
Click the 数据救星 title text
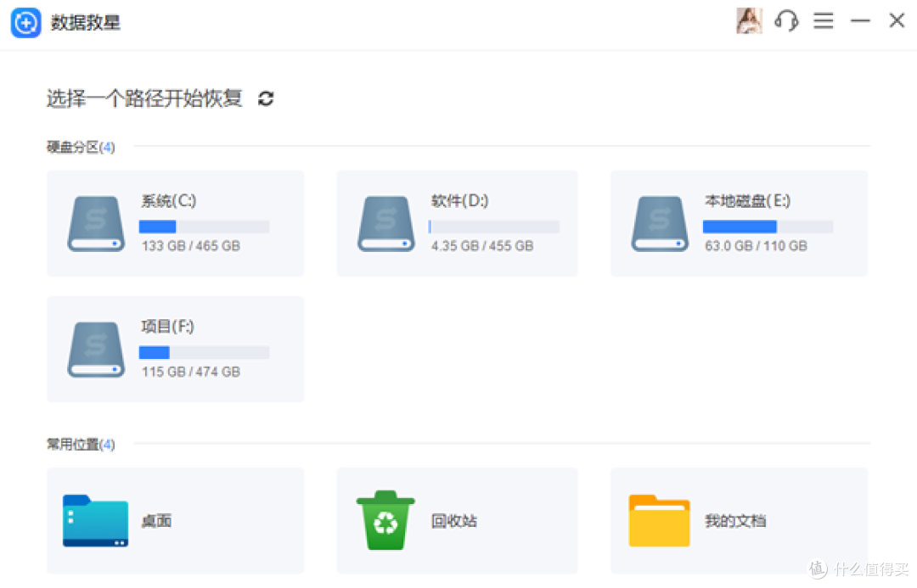tap(86, 23)
